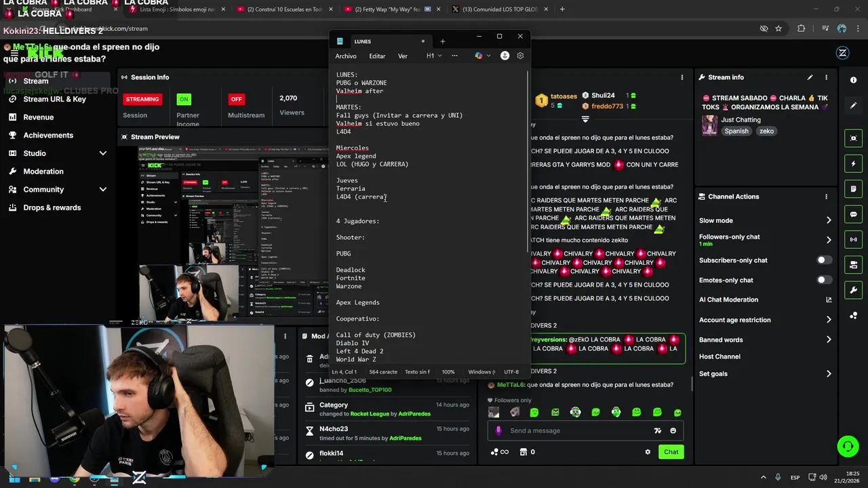
Task: Open Host Channel option
Action: [x=719, y=357]
